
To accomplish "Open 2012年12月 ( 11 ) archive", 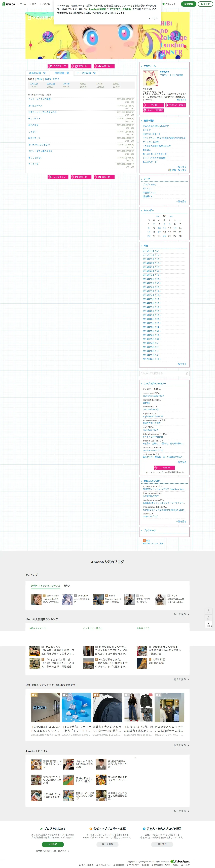I will coord(151,359).
